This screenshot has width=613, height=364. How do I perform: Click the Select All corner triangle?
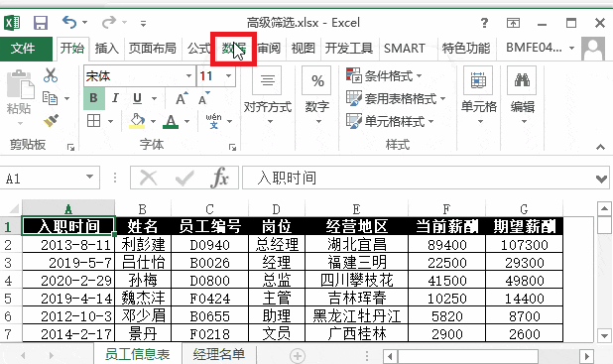[14, 209]
